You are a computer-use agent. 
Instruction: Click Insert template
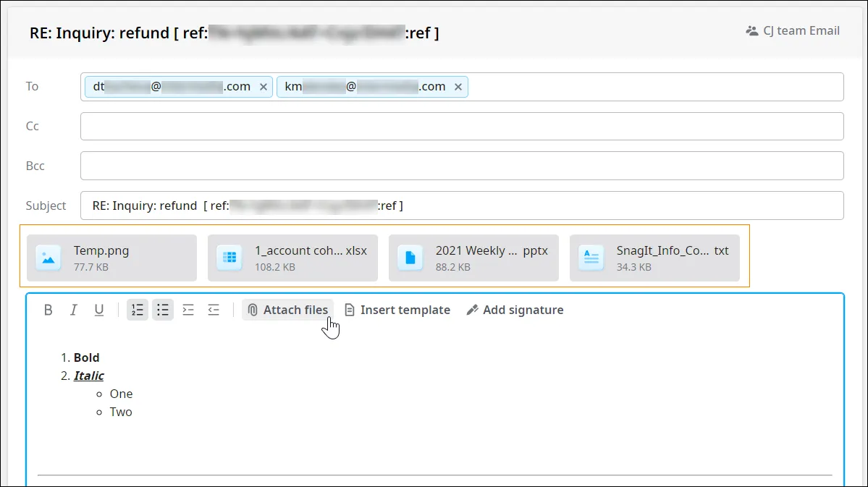coord(397,310)
